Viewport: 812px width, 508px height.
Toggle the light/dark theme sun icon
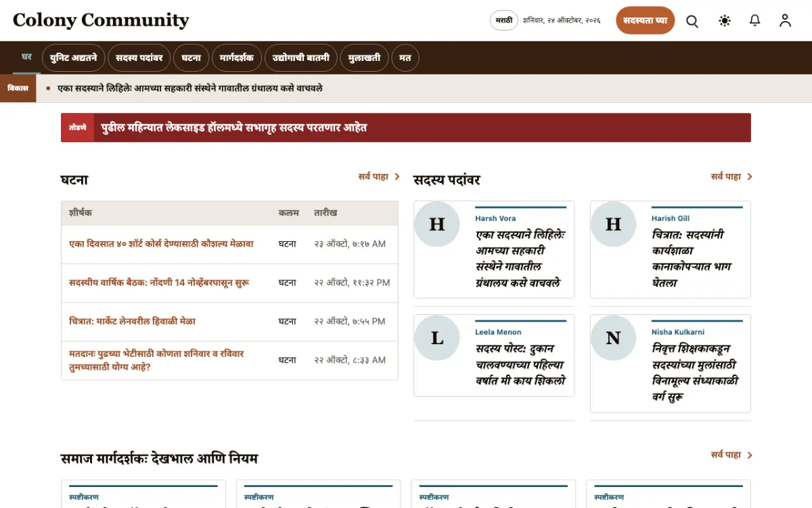coord(725,21)
